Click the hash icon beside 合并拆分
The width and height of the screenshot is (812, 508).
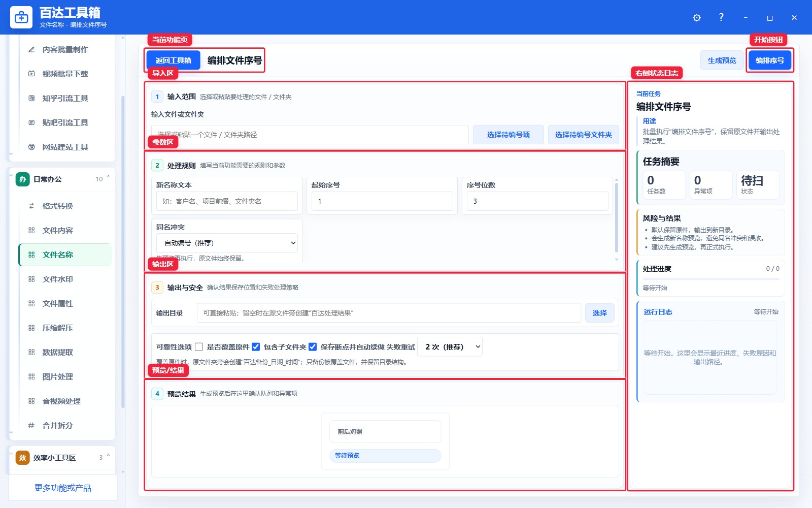coord(31,426)
